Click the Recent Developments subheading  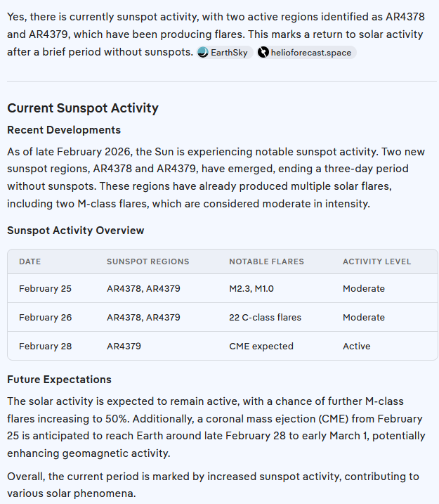(x=64, y=130)
